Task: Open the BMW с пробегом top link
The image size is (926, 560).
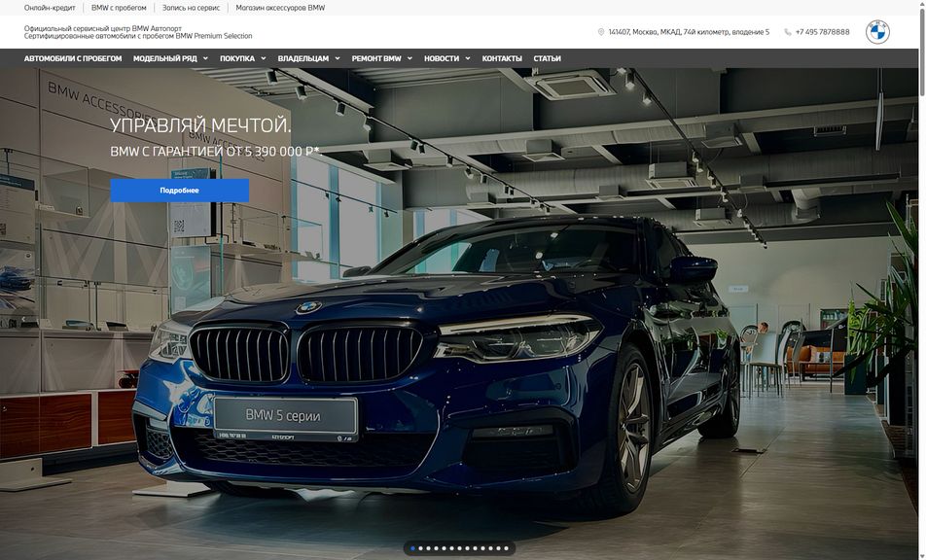Action: click(x=119, y=8)
